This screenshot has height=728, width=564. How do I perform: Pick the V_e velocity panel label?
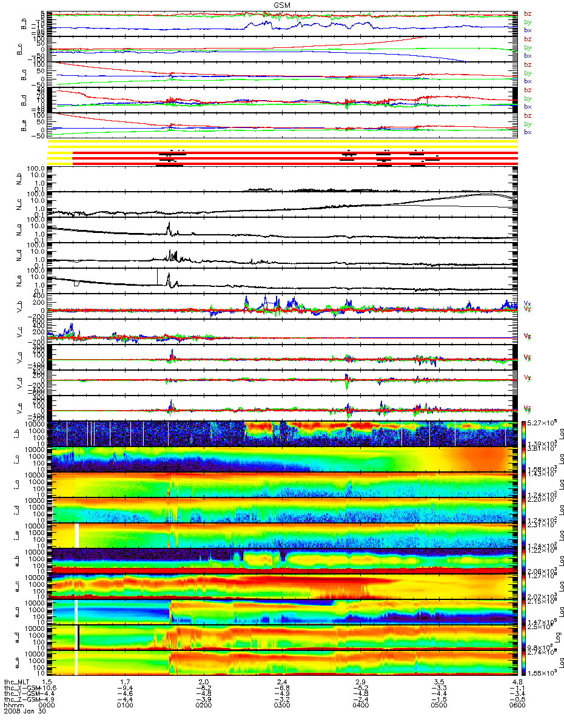pos(21,408)
